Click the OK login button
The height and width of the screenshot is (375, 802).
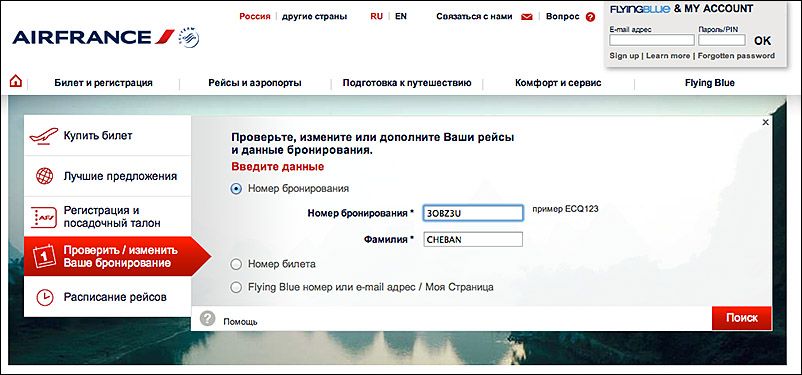click(x=762, y=41)
